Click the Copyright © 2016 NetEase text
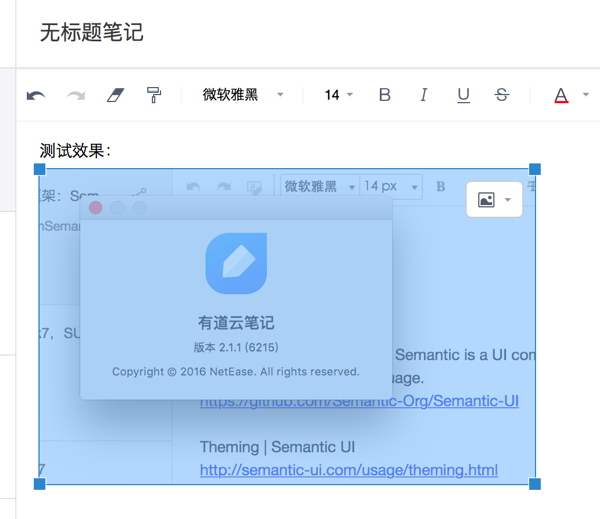 (x=236, y=372)
